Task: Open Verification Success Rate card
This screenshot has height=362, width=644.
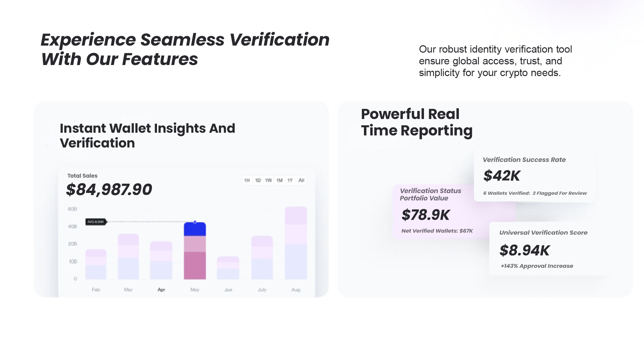Action: (535, 175)
